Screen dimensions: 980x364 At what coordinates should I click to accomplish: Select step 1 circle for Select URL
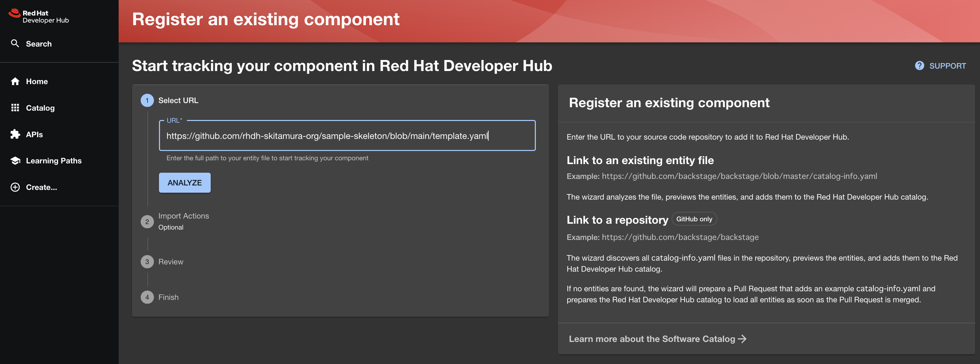coord(147,100)
